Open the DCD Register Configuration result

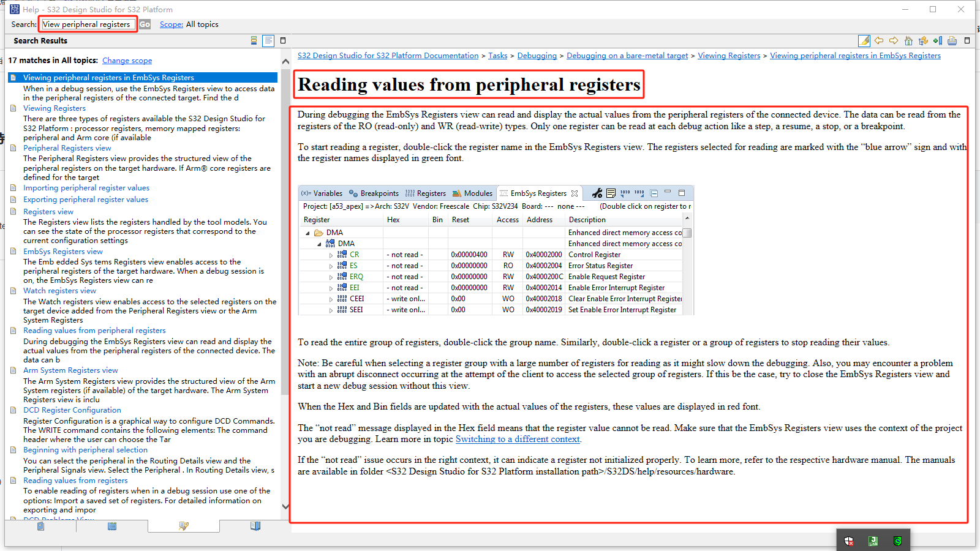tap(72, 410)
